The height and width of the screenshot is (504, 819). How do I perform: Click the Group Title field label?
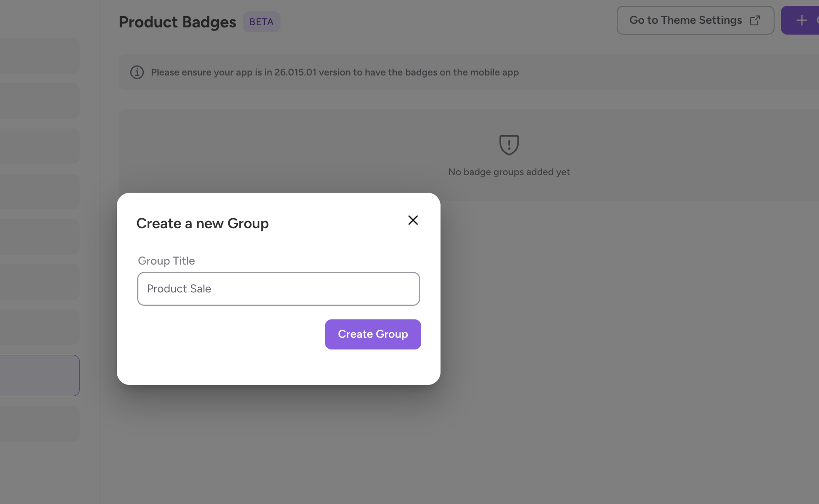(x=166, y=261)
